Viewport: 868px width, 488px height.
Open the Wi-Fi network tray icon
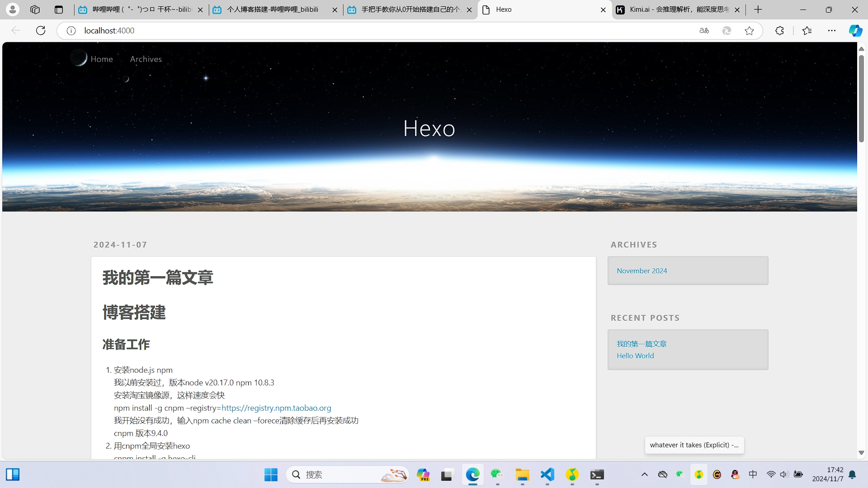[771, 474]
